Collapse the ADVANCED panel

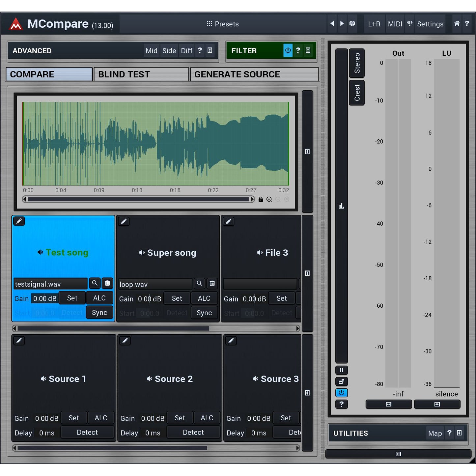coord(210,50)
